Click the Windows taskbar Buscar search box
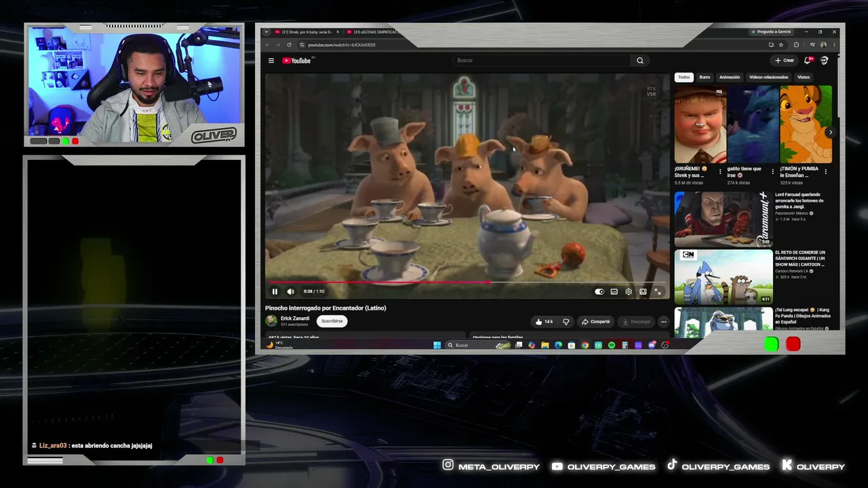 tap(478, 345)
